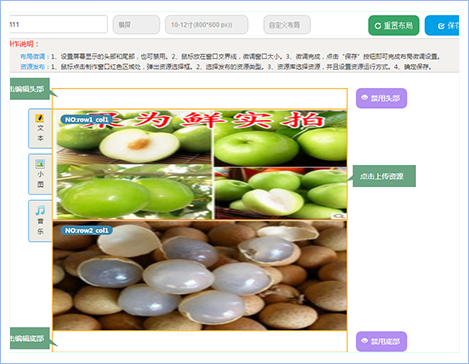Screen dimensions: 469x364
Task: Click the name input field containing 111
Action: [58, 24]
